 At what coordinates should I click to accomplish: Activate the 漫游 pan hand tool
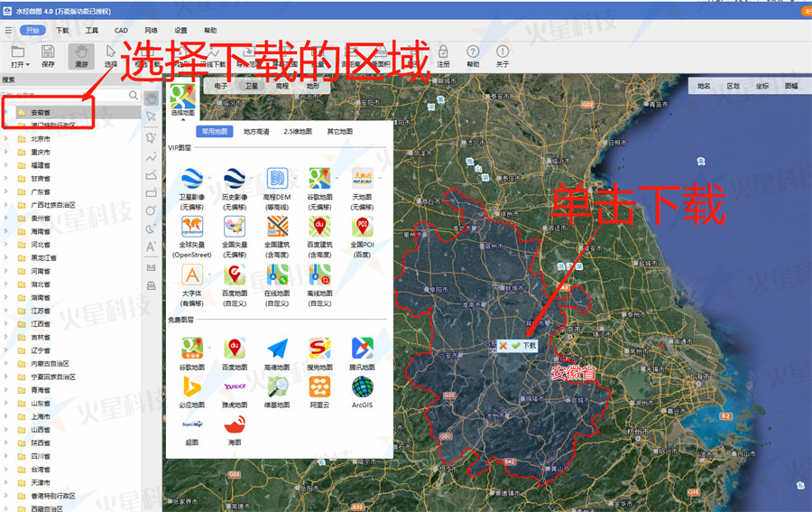(81, 56)
